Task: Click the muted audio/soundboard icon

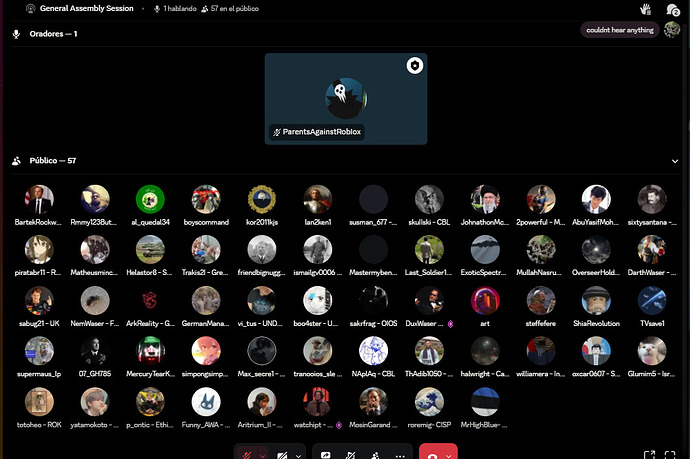Action: 350,455
